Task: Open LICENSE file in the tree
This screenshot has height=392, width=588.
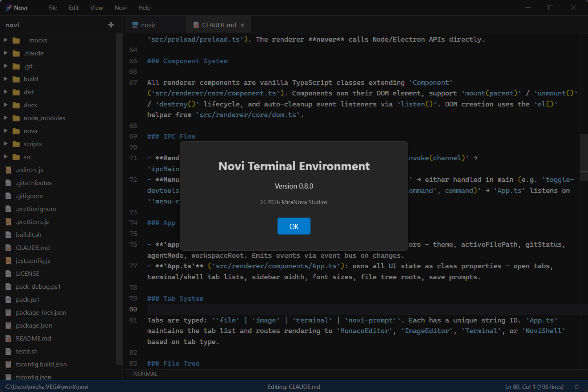Action: pyautogui.click(x=27, y=274)
